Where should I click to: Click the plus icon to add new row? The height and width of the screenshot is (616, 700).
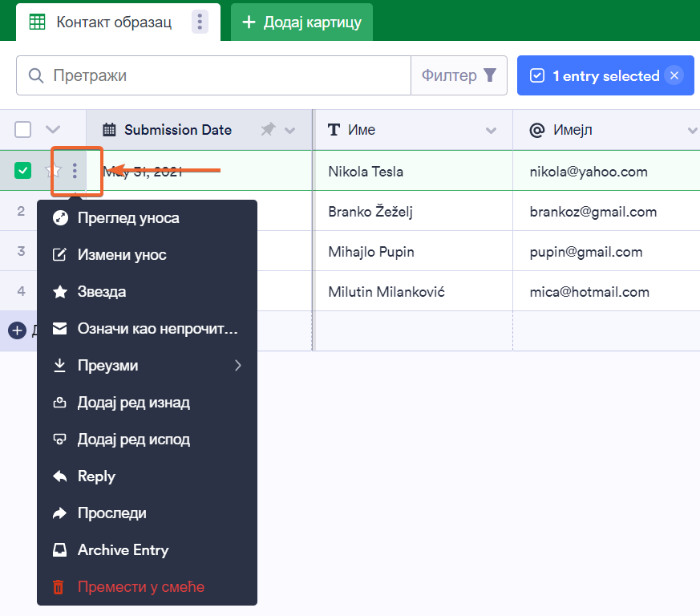pos(17,330)
